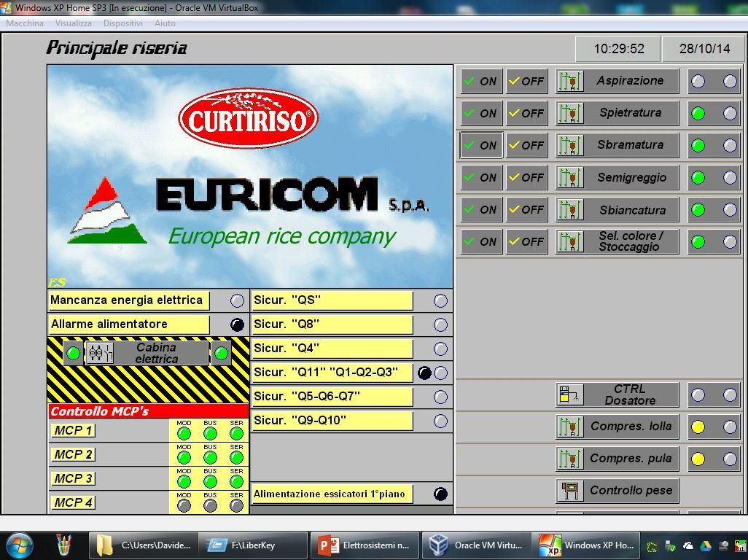
Task: Open Windows Start orb on taskbar
Action: tap(19, 545)
